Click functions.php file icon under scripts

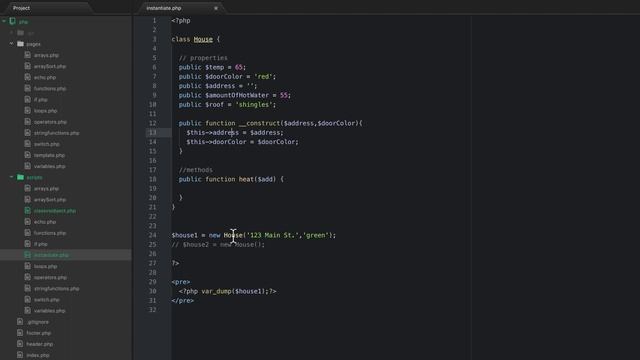[x=27, y=233]
